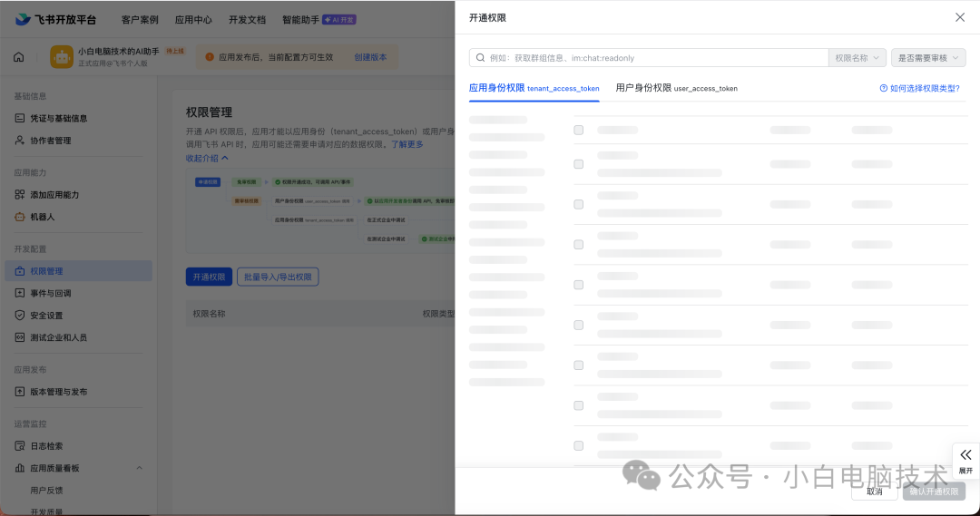
Task: Open the 是否需要审核 filter dropdown
Action: pyautogui.click(x=928, y=57)
